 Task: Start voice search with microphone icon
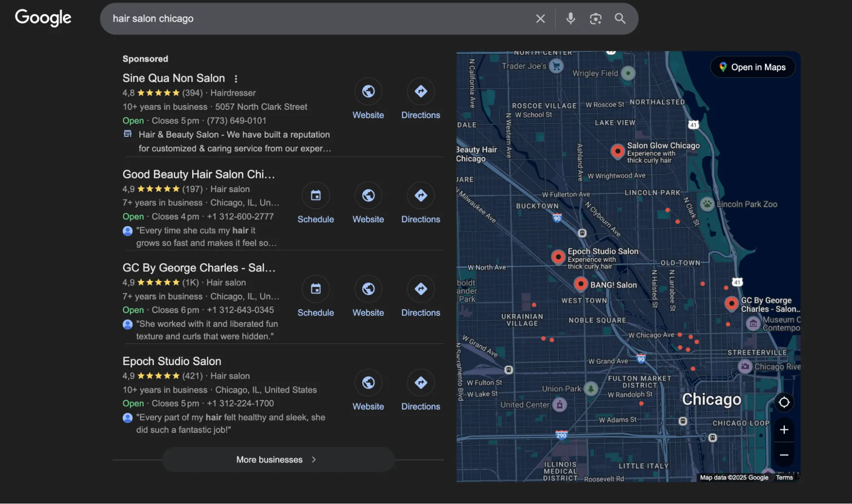tap(570, 19)
